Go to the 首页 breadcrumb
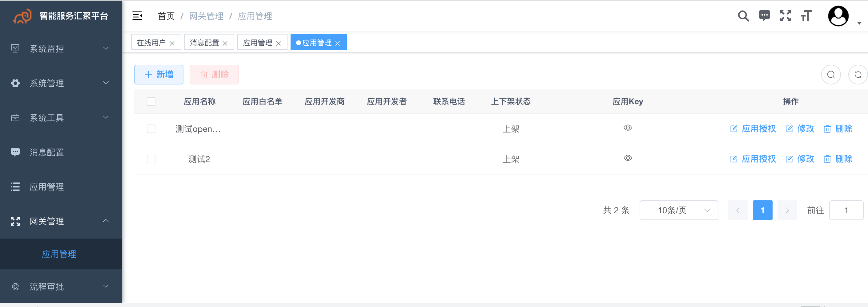Viewport: 868px width, 307px height. [166, 16]
